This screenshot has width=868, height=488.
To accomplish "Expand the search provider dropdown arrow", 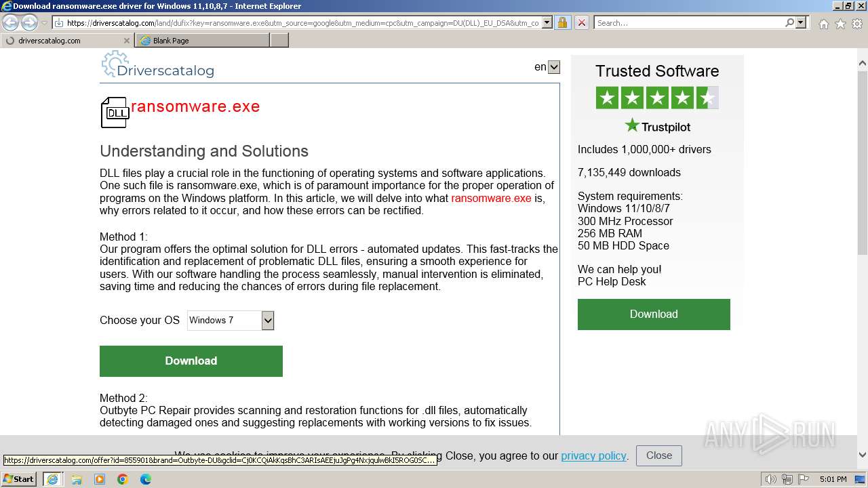I will pyautogui.click(x=801, y=22).
